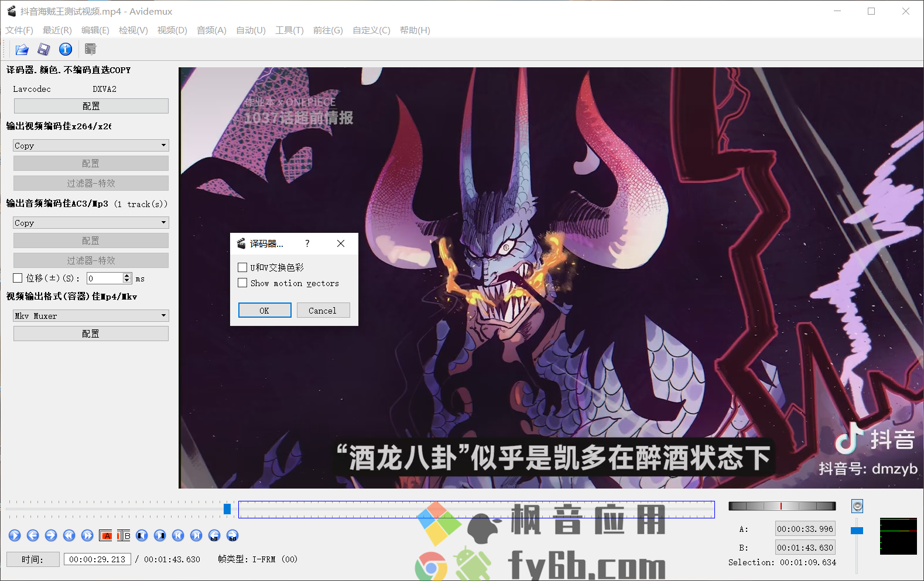Expand the audio output Copy dropdown
The height and width of the screenshot is (581, 924).
click(x=91, y=223)
